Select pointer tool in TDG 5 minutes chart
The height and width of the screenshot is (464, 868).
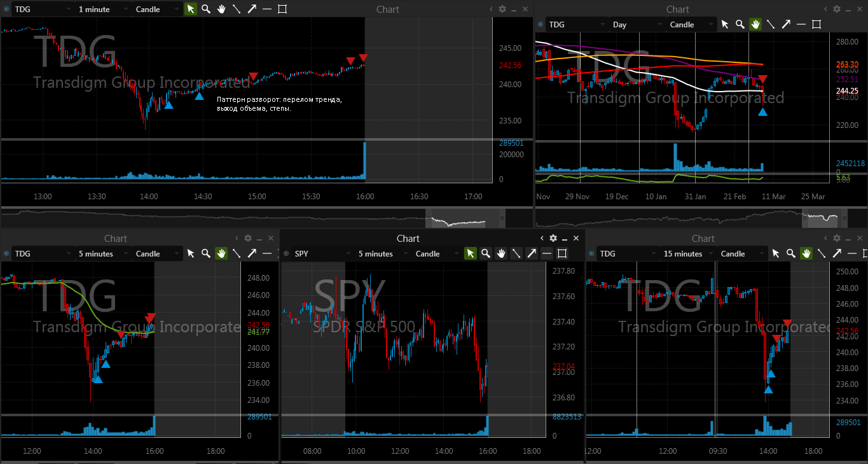click(x=191, y=253)
